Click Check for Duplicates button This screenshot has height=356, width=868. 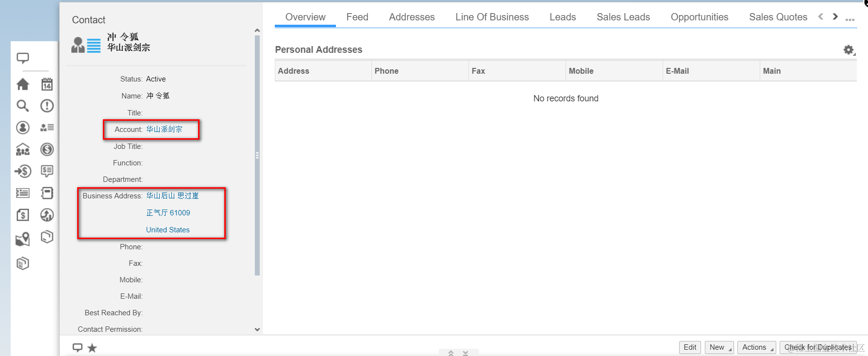(x=818, y=347)
